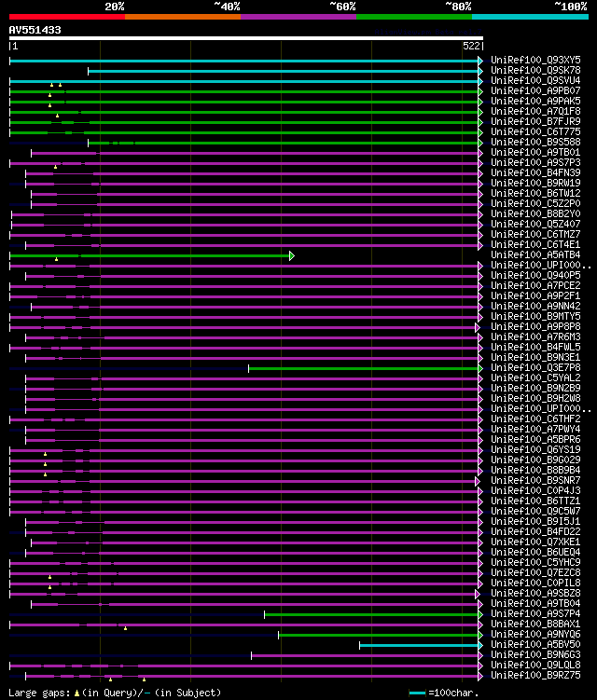Click the UniRef100_A9NN42 label

(x=535, y=307)
